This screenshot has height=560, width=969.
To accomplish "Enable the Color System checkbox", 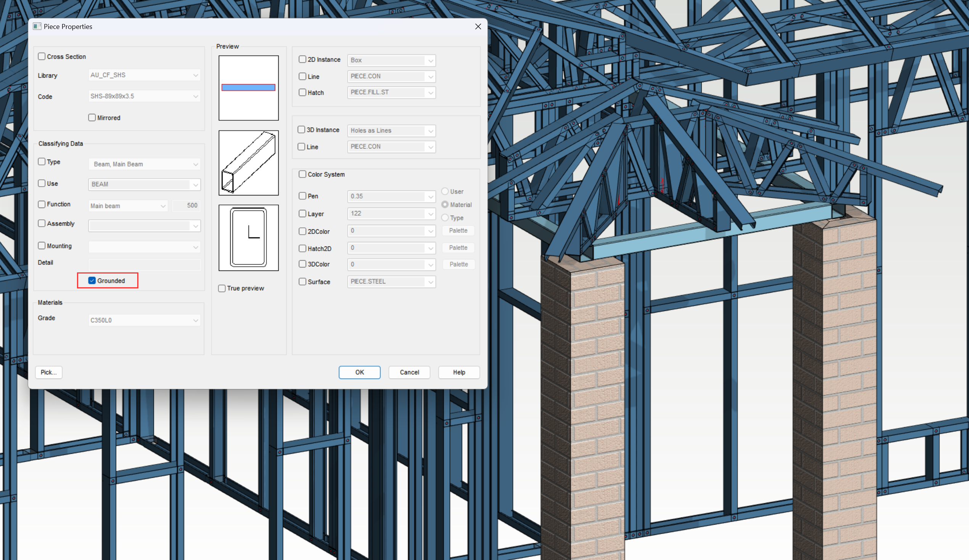I will [303, 174].
